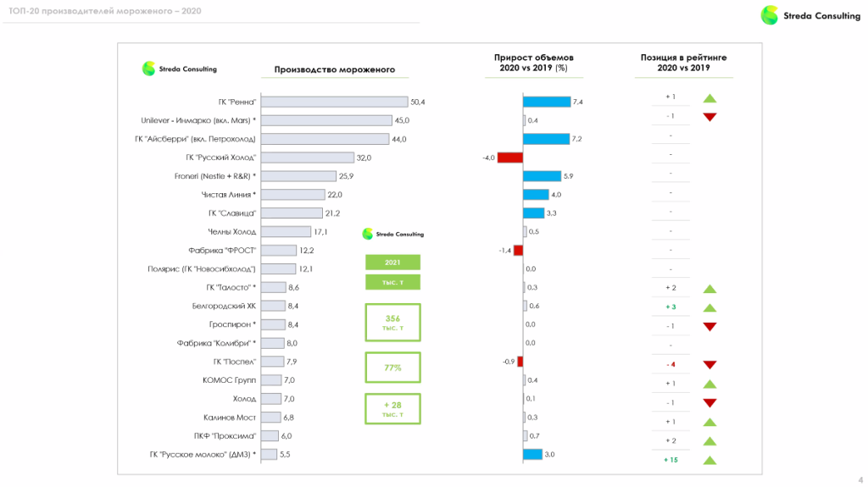Click the production value "5,5"
Image resolution: width=868 pixels, height=487 pixels.
(285, 454)
